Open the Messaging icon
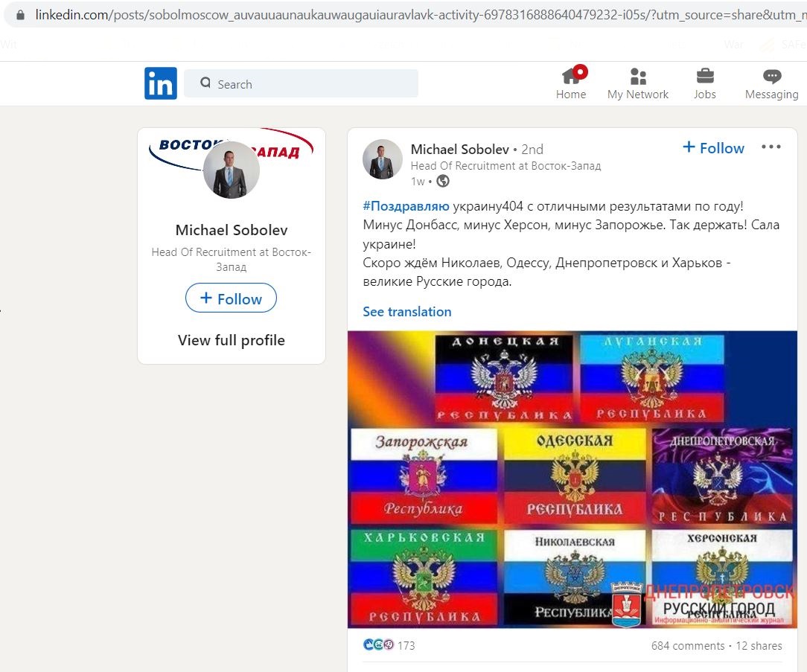The image size is (807, 672). click(772, 76)
